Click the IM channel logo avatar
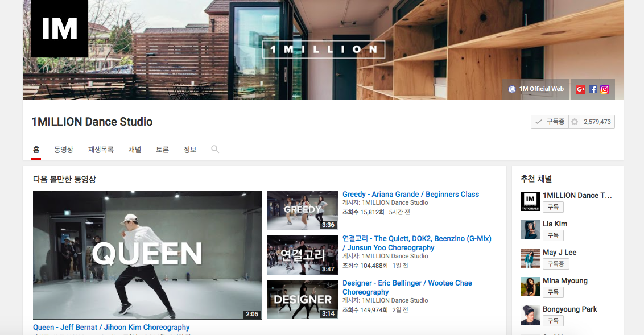Viewport: 644px width, 335px height. click(60, 28)
